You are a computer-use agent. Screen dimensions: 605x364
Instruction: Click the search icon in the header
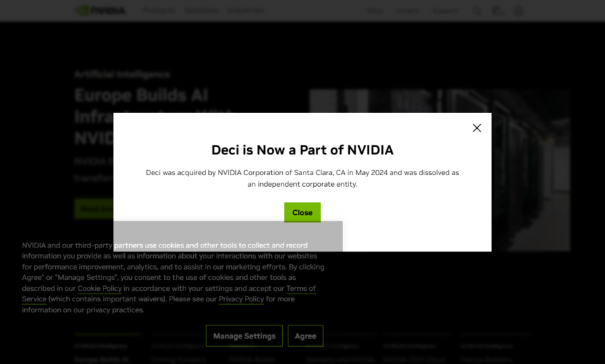(x=477, y=11)
